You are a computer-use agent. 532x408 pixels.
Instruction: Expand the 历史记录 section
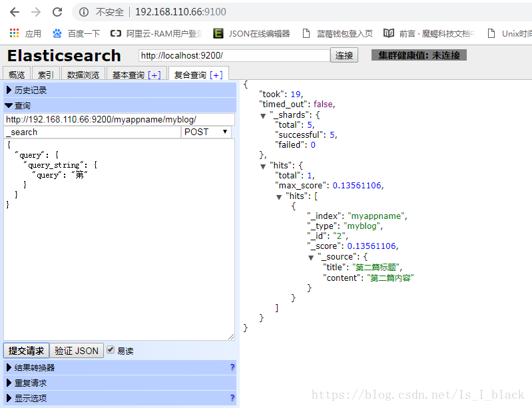click(x=120, y=90)
